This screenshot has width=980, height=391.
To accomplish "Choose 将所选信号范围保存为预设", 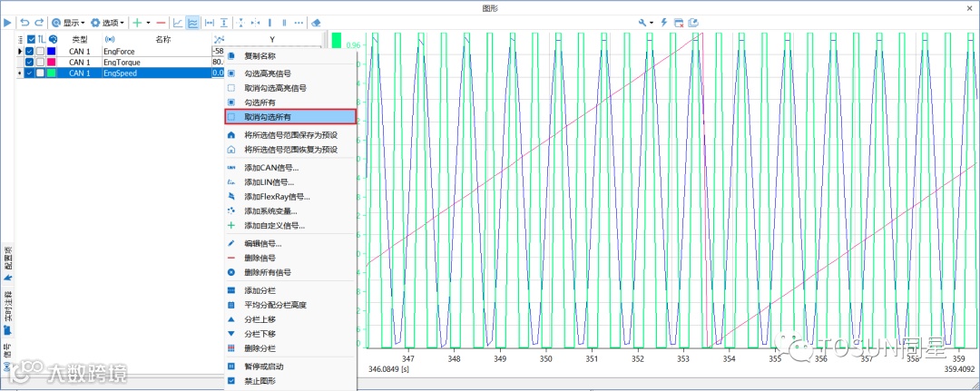I will click(290, 135).
